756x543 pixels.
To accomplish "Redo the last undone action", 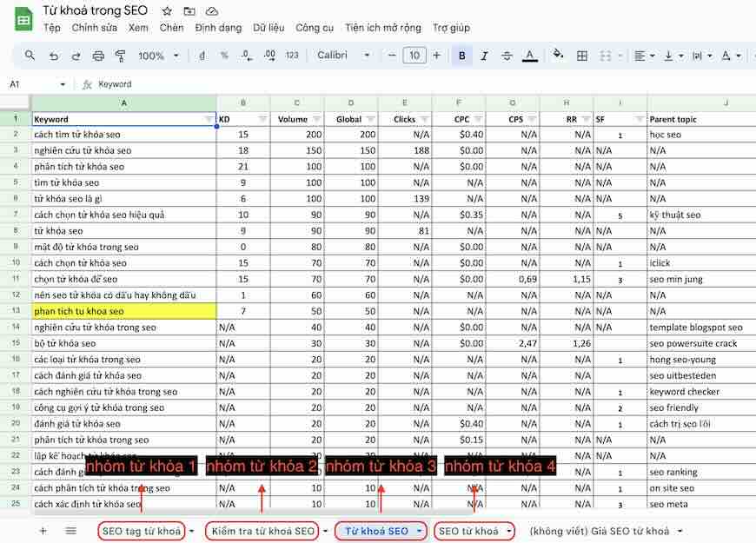I will [76, 56].
